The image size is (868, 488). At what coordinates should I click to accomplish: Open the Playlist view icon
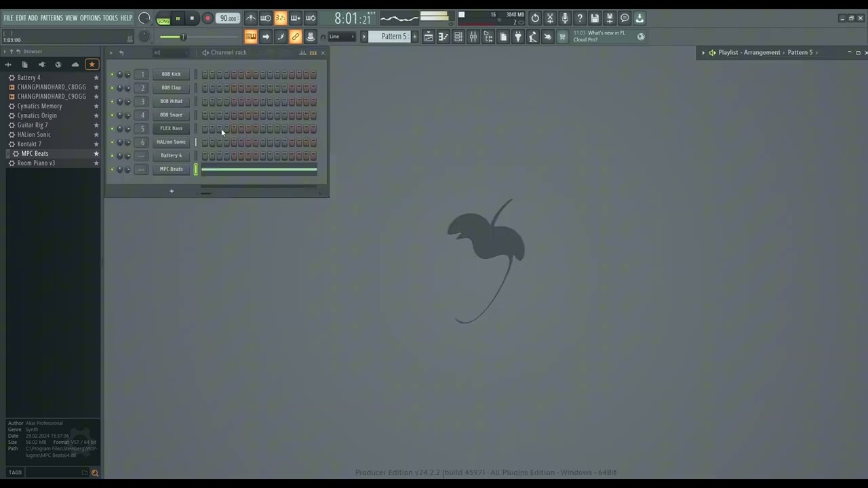[x=429, y=37]
